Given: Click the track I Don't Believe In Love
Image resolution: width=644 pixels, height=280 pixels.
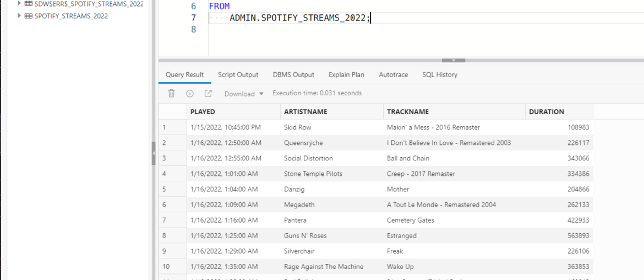Looking at the screenshot, I should [x=454, y=143].
